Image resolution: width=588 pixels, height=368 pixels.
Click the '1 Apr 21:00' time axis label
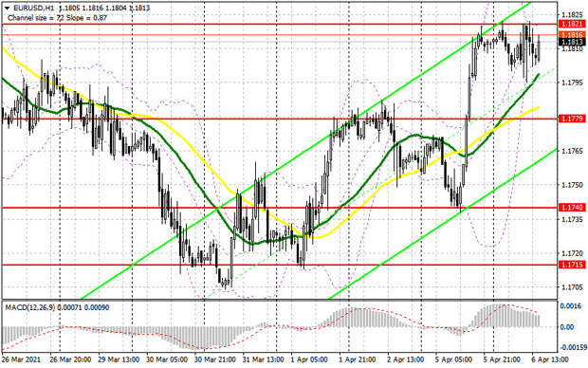[x=358, y=359]
